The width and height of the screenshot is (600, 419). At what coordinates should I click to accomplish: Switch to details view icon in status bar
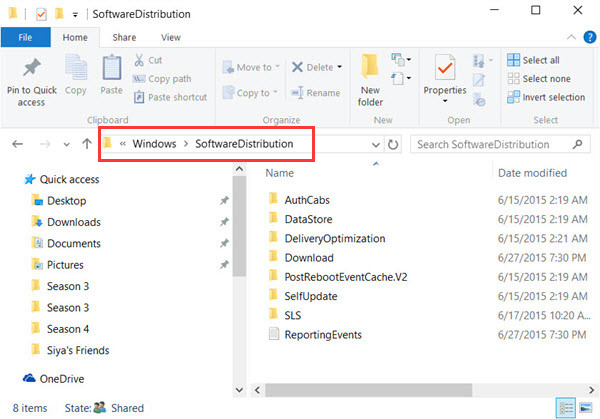(566, 408)
